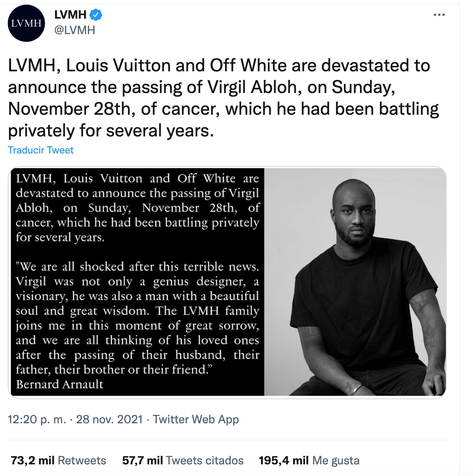Image resolution: width=473 pixels, height=476 pixels.
Task: Click the "privately for several years" tweet line
Action: (x=110, y=131)
